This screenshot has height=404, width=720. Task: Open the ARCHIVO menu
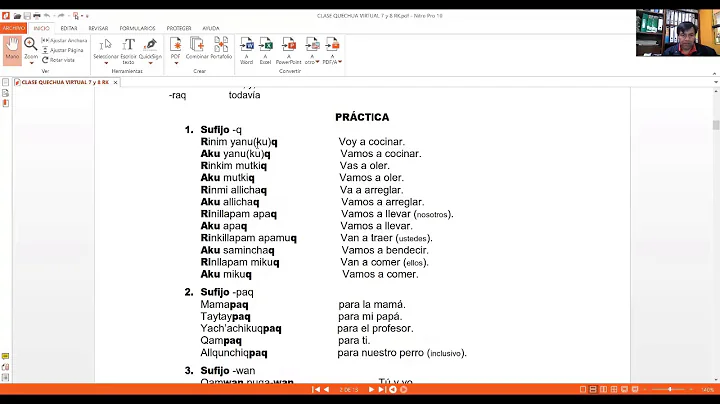13,28
